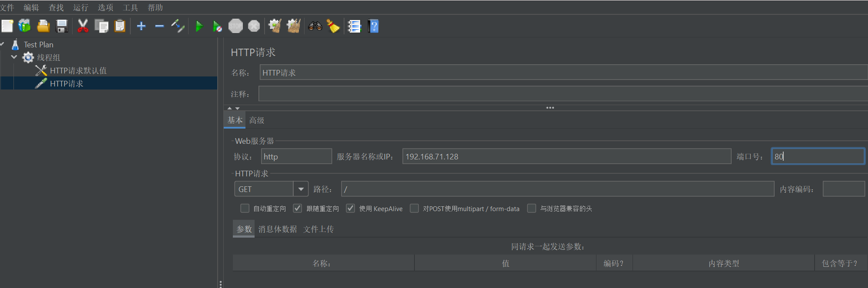Click the up triangle collapse arrow above tabs
The width and height of the screenshot is (868, 288).
click(230, 108)
